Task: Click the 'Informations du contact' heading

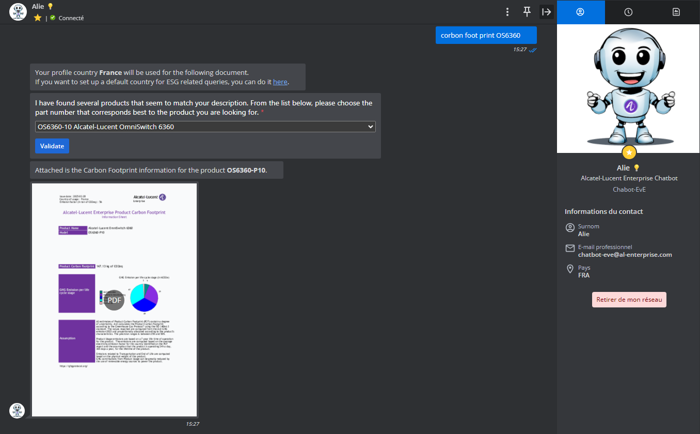Action: [604, 212]
